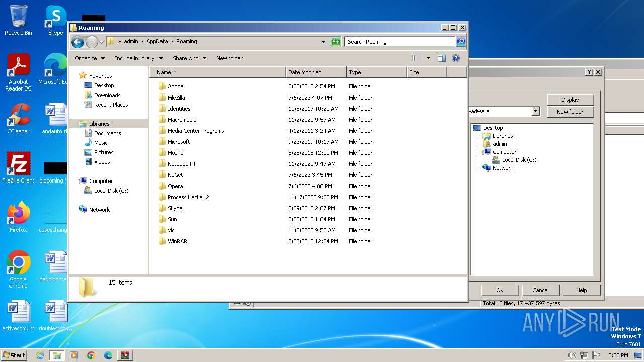Open the Share with dropdown
The width and height of the screenshot is (644, 362).
point(189,58)
